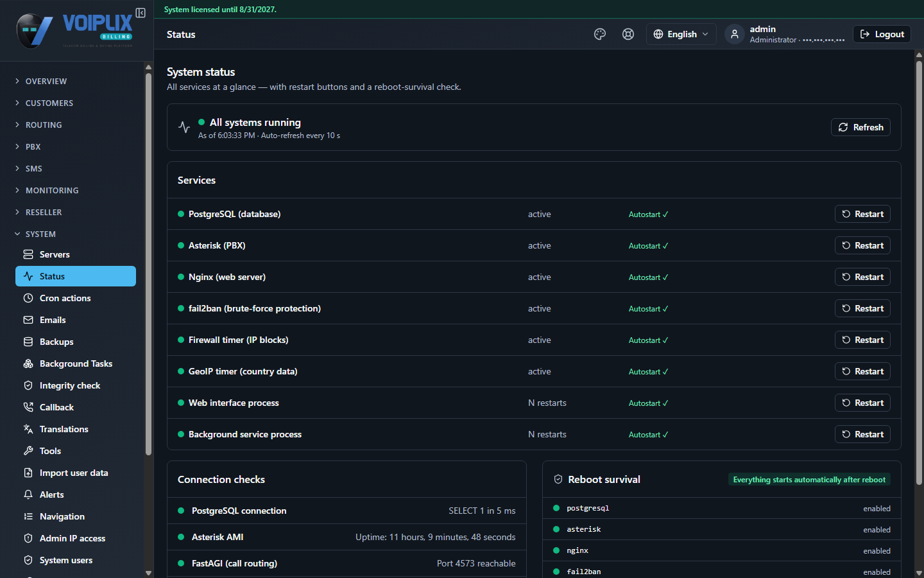This screenshot has width=924, height=578.
Task: Open Integrity check page
Action: click(76, 385)
